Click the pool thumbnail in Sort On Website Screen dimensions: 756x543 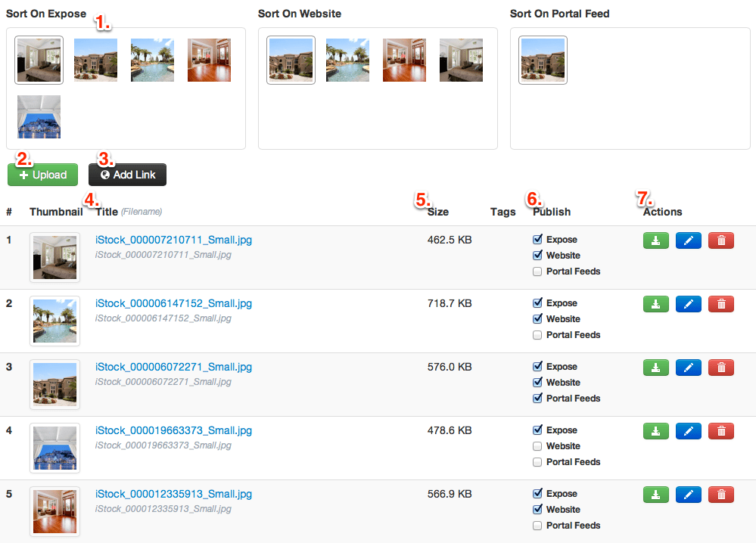click(x=347, y=60)
